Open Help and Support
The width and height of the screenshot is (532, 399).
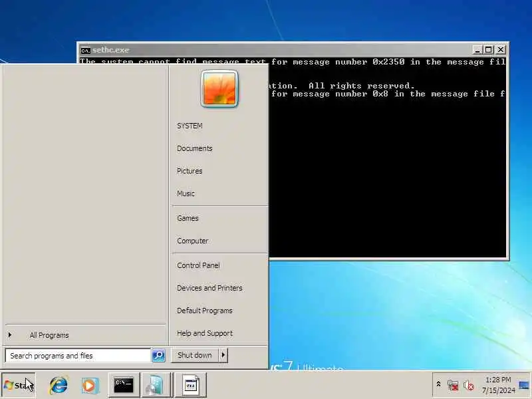[x=205, y=333]
